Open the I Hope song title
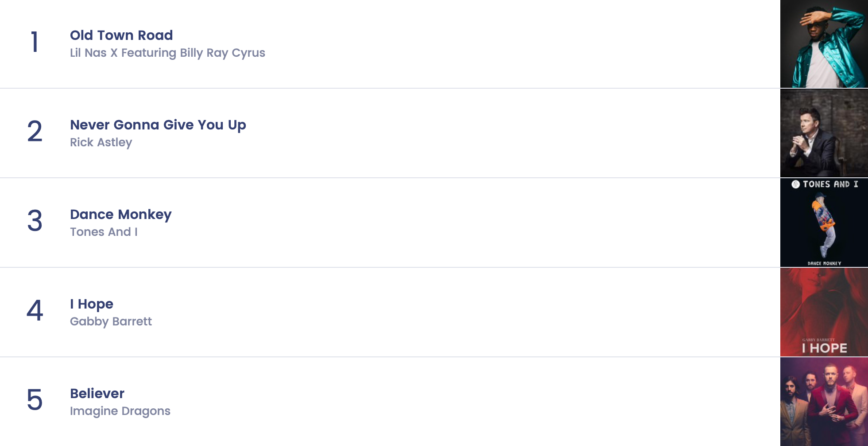 [x=92, y=304]
